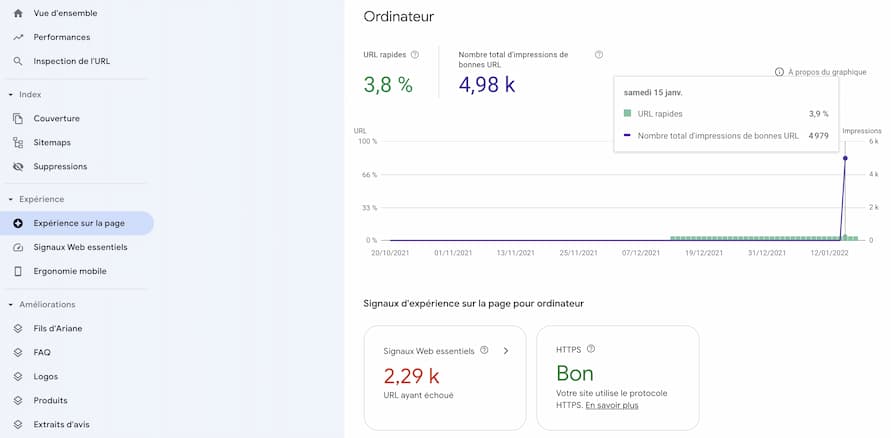Click the Ordinateur heading
Viewport: 891px width, 438px height.
pyautogui.click(x=399, y=17)
